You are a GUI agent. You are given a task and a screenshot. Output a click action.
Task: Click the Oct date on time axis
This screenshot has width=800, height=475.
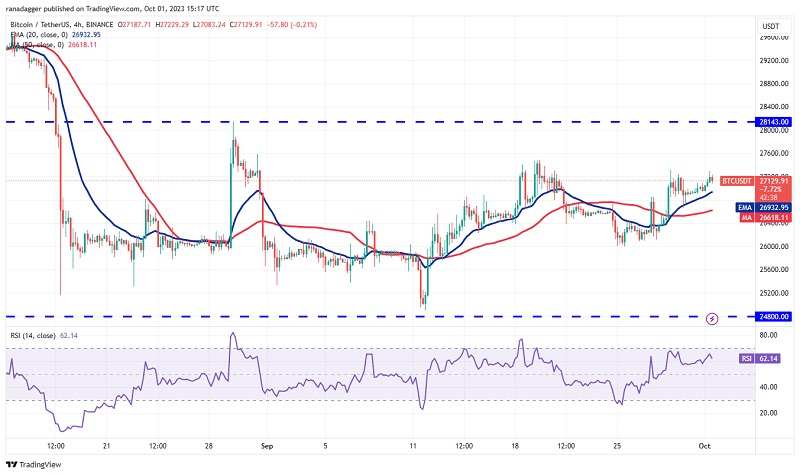(704, 446)
